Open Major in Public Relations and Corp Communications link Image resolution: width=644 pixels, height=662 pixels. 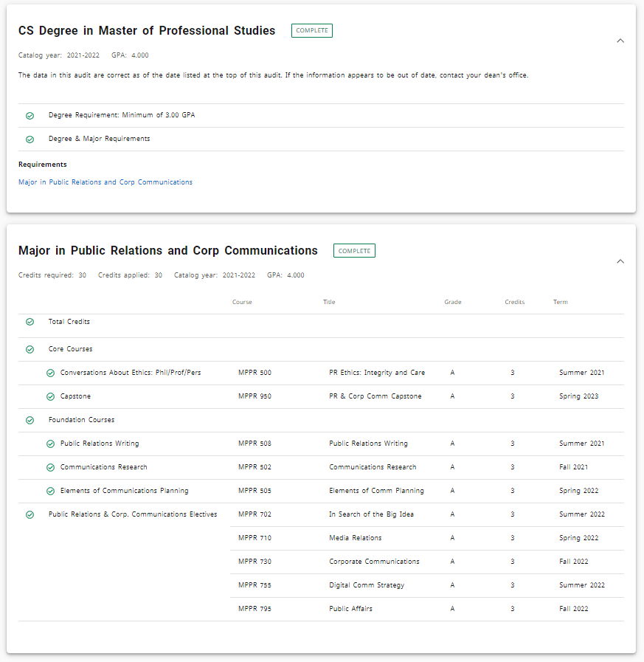[x=105, y=182]
